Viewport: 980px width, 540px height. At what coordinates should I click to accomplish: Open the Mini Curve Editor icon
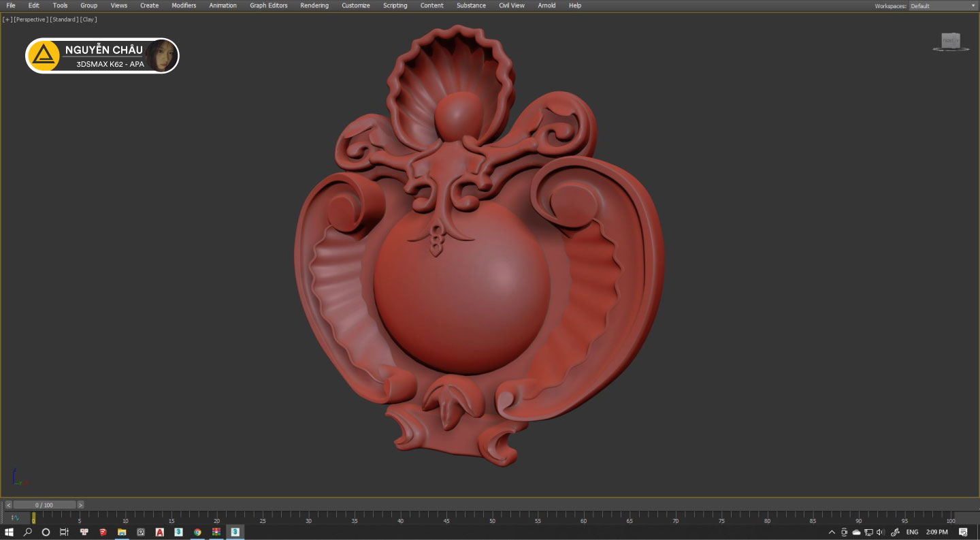pyautogui.click(x=15, y=518)
